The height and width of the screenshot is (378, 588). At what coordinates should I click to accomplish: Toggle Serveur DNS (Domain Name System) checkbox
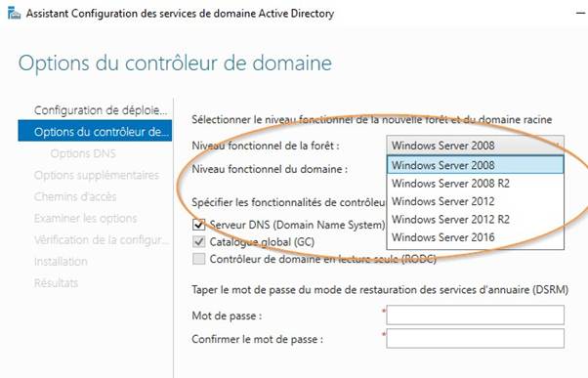198,225
